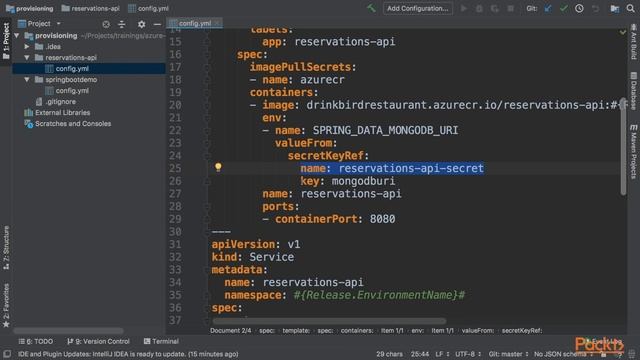Click 'containers:' in the bottom breadcrumb
The image size is (640, 360).
click(x=357, y=331)
